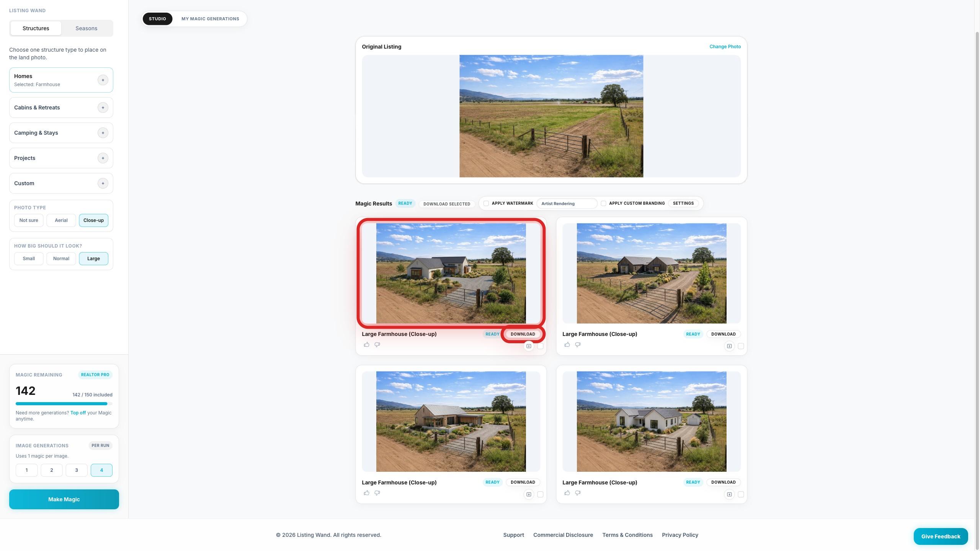
Task: Expand the Cabins & Retreats category
Action: click(103, 108)
